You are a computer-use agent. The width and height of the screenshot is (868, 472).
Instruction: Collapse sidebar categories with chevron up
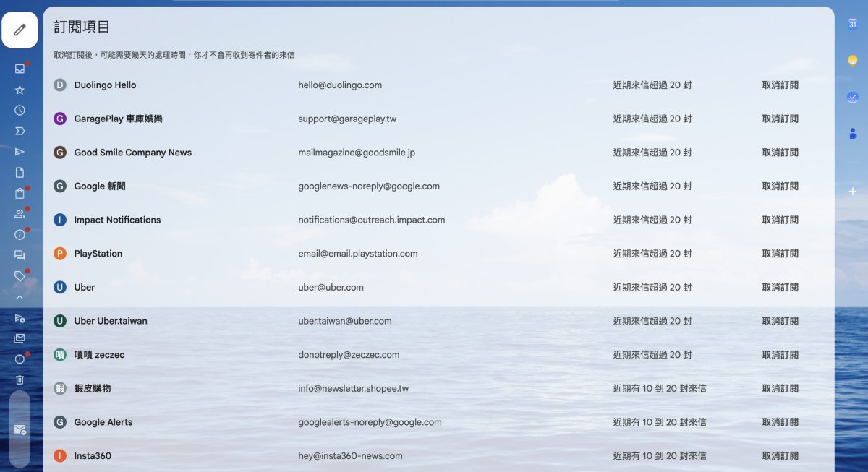pos(20,297)
